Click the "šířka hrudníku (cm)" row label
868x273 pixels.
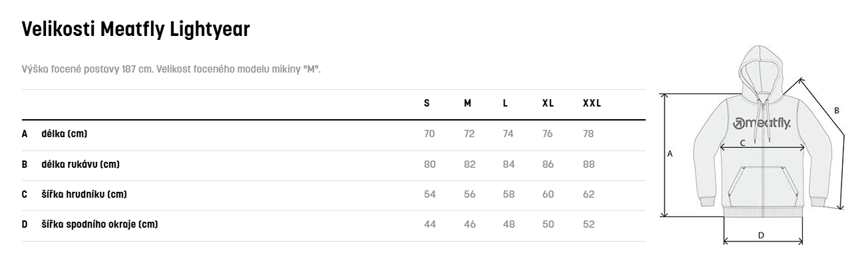pyautogui.click(x=84, y=194)
